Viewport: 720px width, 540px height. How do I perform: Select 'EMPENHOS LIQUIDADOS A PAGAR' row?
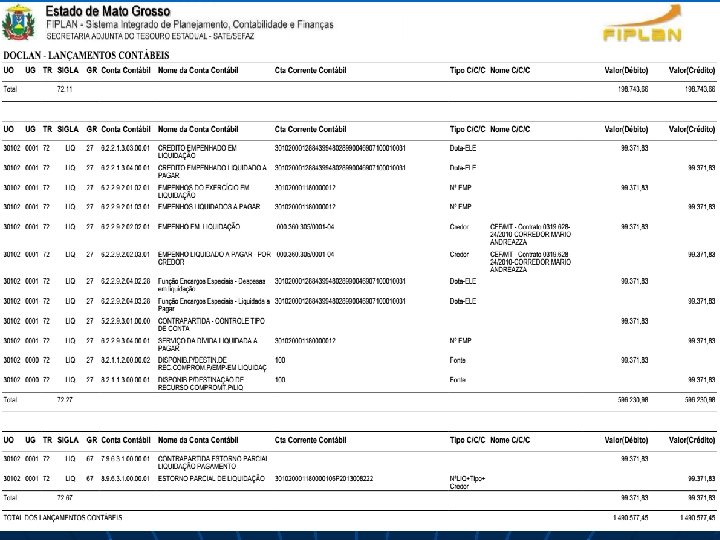tap(360, 207)
